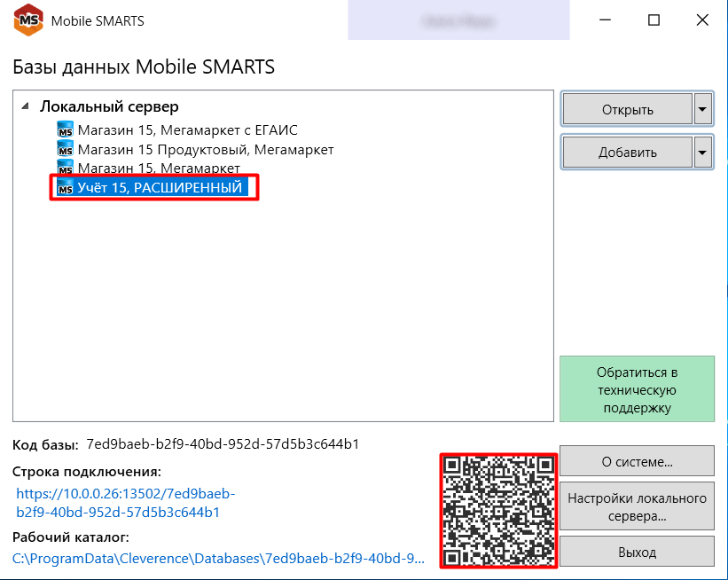Image resolution: width=728 pixels, height=580 pixels.
Task: Click Обратиться в техническую поддержку button
Action: pyautogui.click(x=637, y=389)
